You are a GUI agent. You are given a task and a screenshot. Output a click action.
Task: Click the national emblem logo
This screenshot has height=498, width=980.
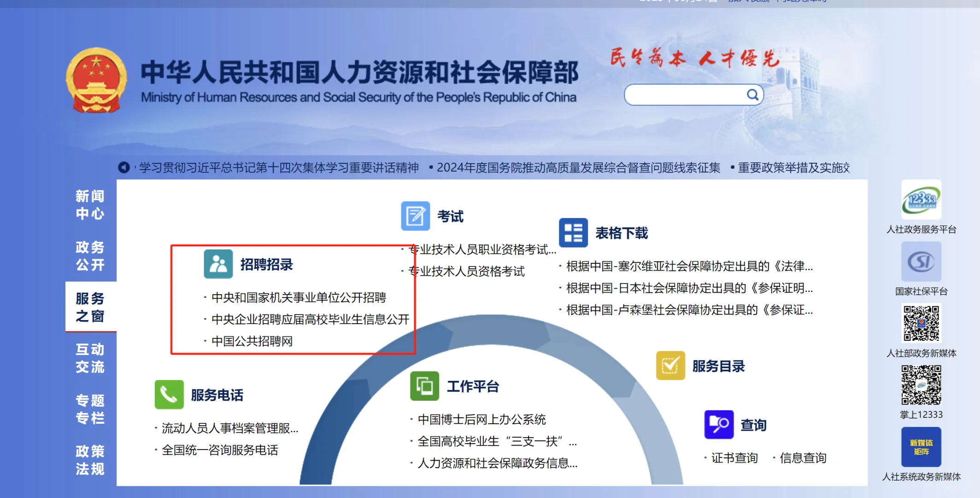click(96, 81)
